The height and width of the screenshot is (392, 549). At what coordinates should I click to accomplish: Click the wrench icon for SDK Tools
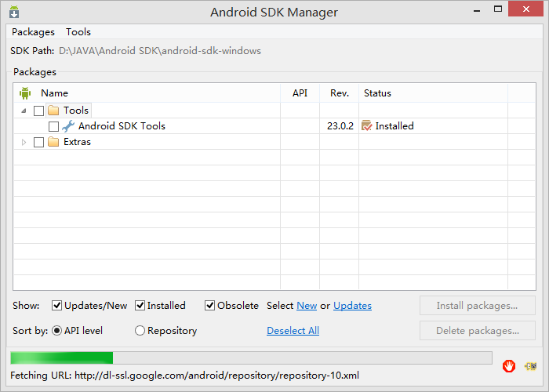pyautogui.click(x=68, y=126)
